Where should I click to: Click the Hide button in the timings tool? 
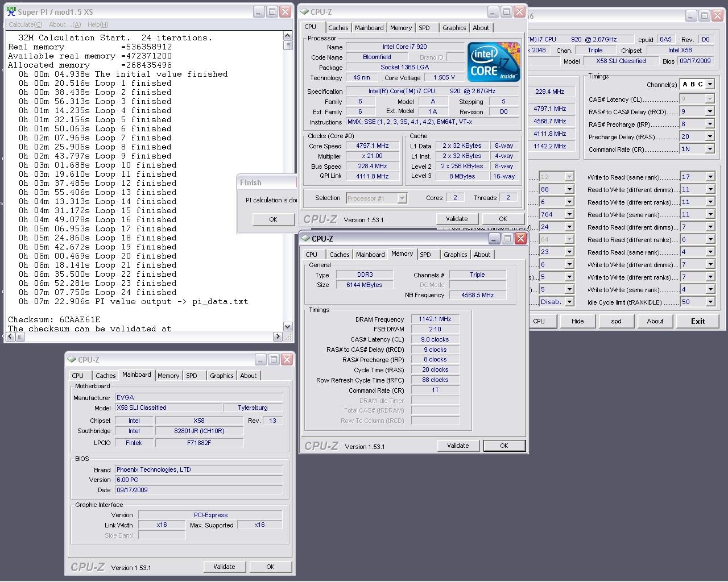pyautogui.click(x=577, y=321)
